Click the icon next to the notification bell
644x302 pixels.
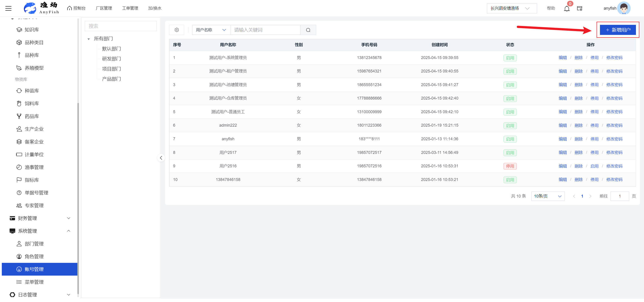[580, 9]
